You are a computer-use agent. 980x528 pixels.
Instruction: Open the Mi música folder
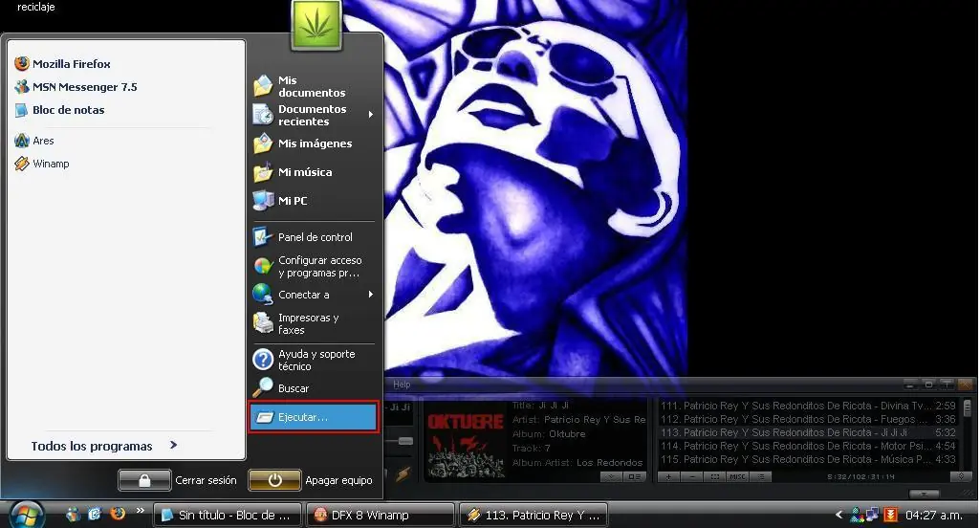[x=294, y=172]
